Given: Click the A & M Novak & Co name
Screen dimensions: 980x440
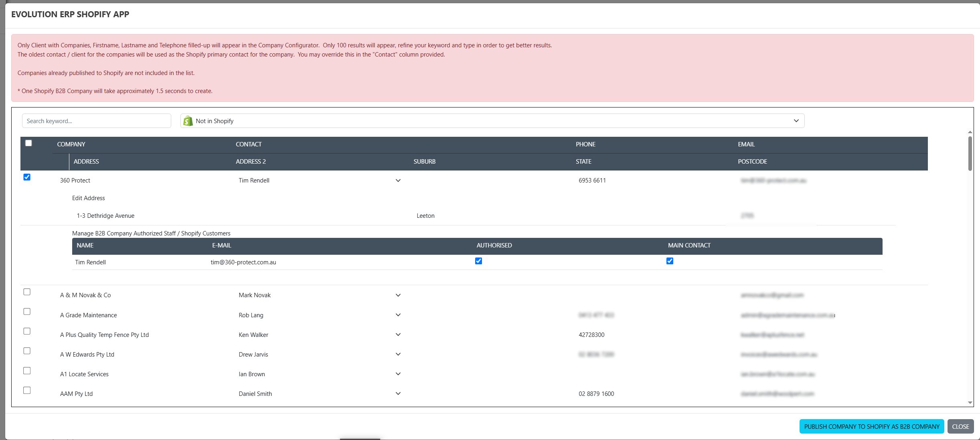Looking at the screenshot, I should (x=85, y=295).
